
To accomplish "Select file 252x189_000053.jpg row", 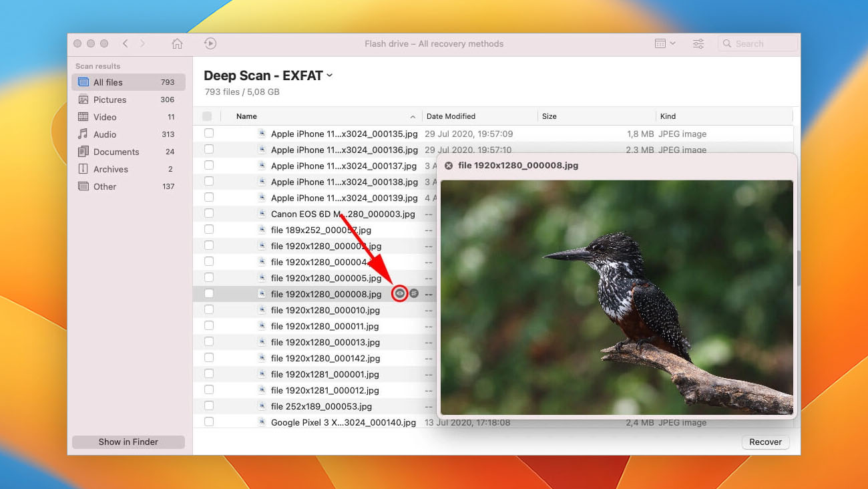I will pos(314,406).
